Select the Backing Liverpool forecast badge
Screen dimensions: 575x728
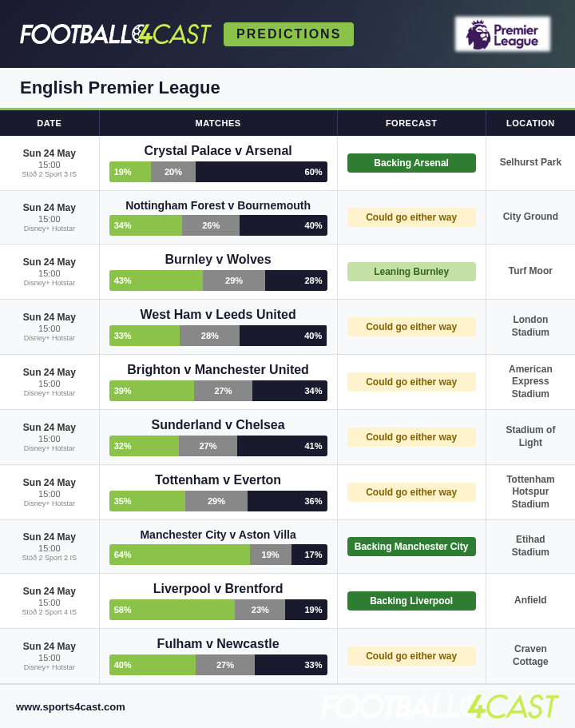(411, 601)
